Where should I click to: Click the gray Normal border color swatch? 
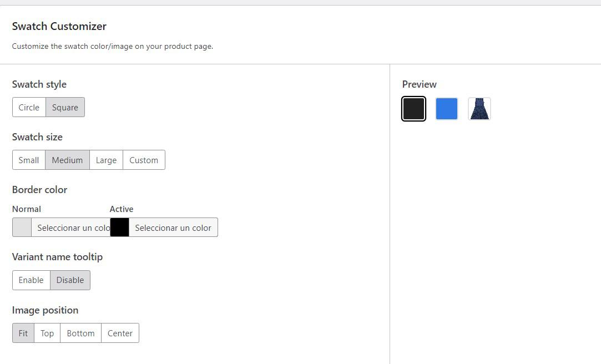21,227
